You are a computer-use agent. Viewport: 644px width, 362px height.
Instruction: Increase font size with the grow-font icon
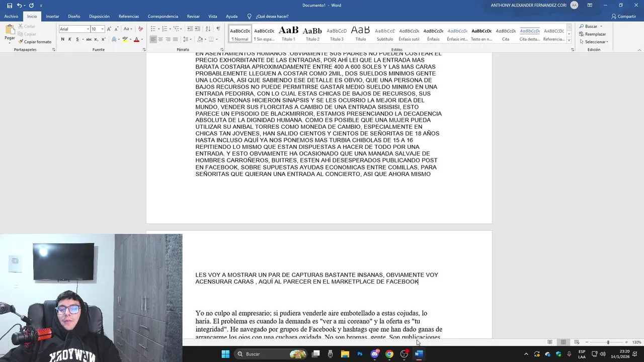(109, 29)
